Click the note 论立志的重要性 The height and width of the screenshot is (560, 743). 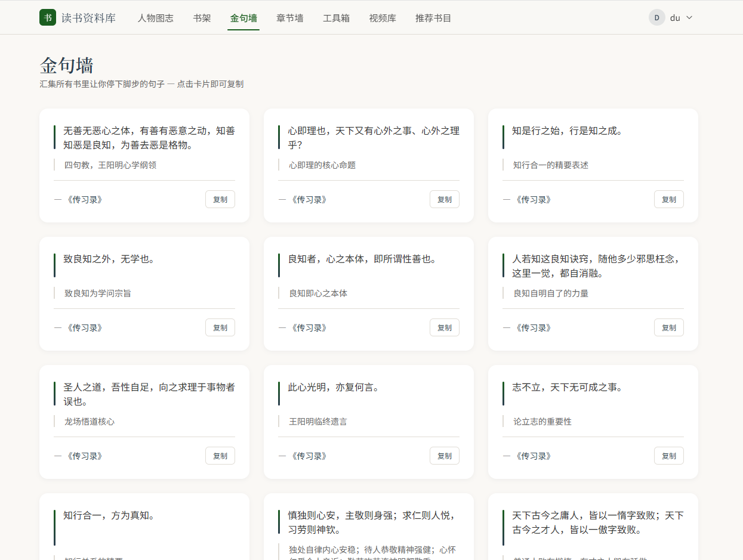pos(542,422)
